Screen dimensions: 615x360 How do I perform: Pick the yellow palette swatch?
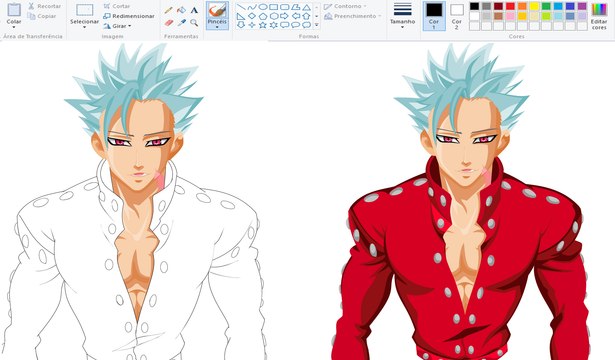click(534, 6)
